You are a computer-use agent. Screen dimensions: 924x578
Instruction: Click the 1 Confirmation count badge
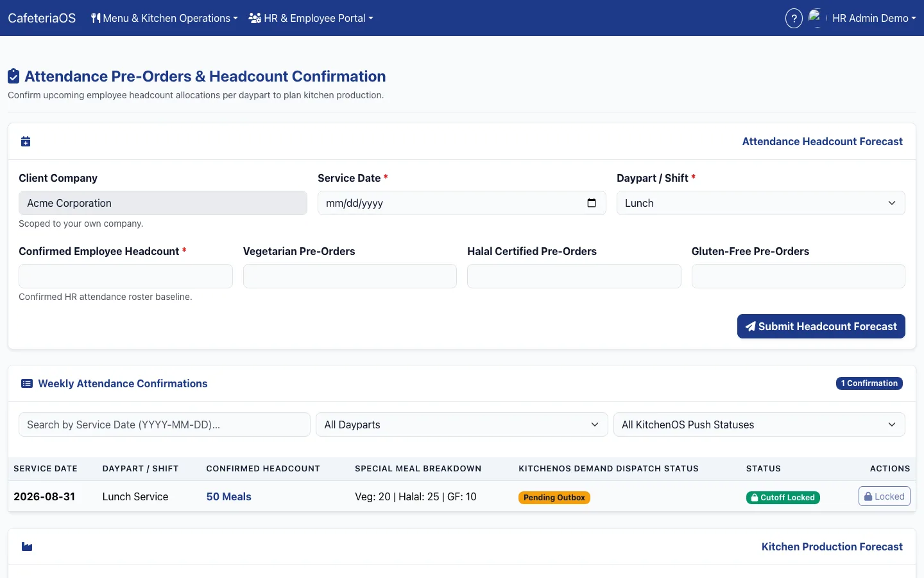[x=869, y=383]
